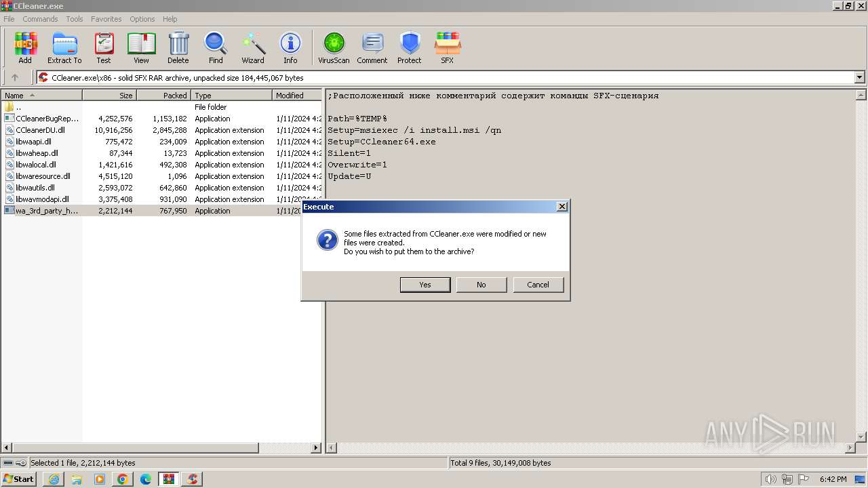Image resolution: width=868 pixels, height=488 pixels.
Task: Click the Start button
Action: pyautogui.click(x=18, y=479)
